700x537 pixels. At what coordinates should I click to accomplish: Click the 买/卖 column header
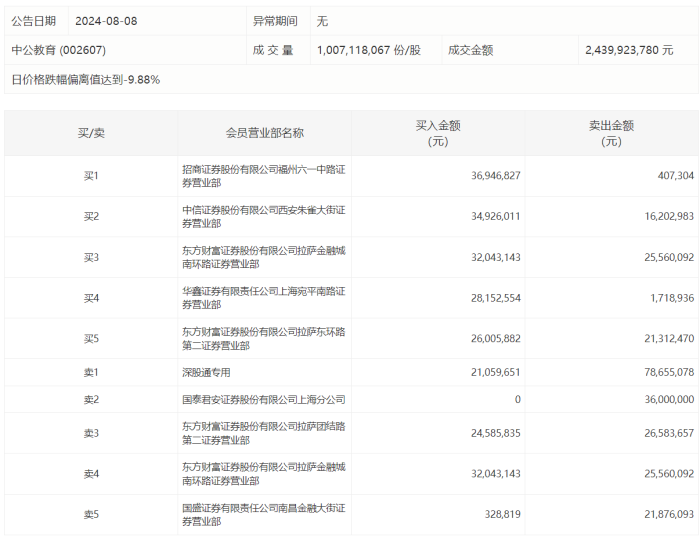coord(91,133)
